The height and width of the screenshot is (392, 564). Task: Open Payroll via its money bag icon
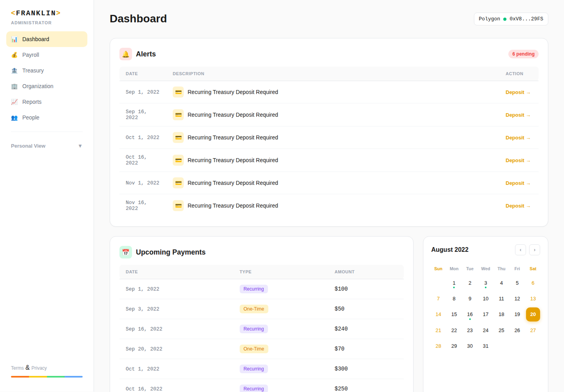[14, 55]
